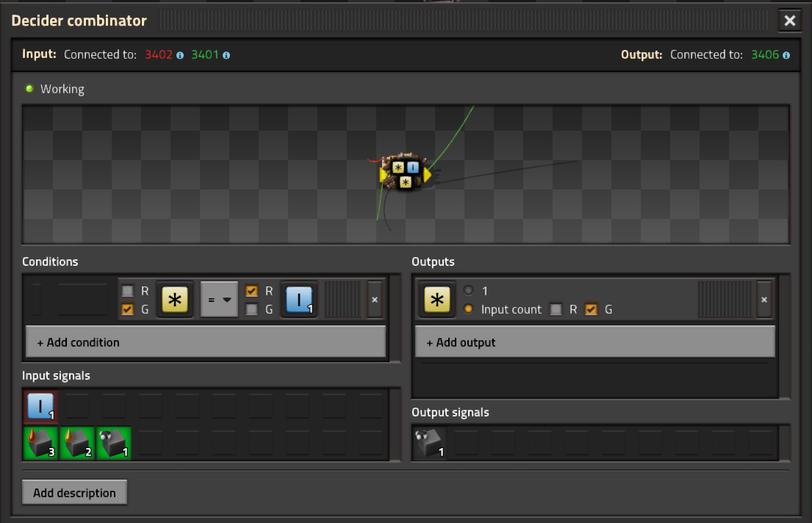Click the info icon next to 3406
Image resolution: width=812 pixels, height=523 pixels.
pos(786,55)
